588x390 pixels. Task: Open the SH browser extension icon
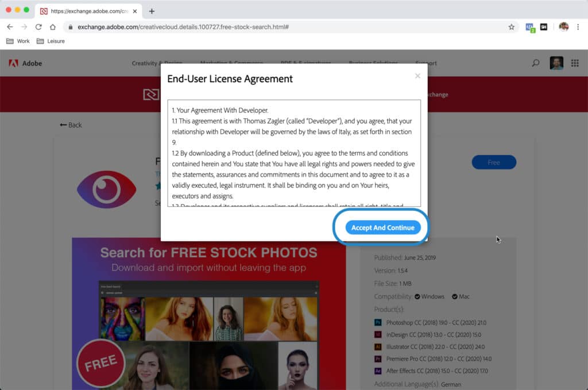pyautogui.click(x=544, y=27)
